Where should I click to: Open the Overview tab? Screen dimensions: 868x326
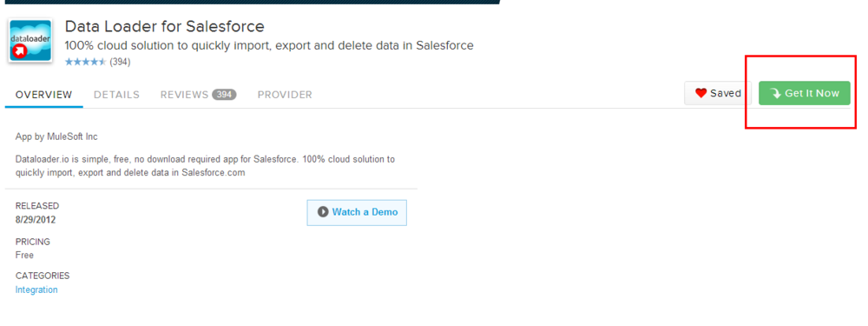coord(43,95)
